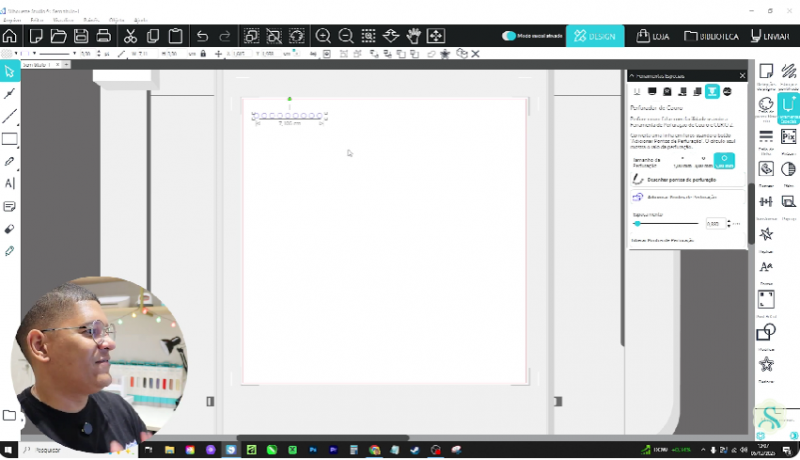The height and width of the screenshot is (460, 800).
Task: Click the Deselect All icon
Action: [x=274, y=36]
